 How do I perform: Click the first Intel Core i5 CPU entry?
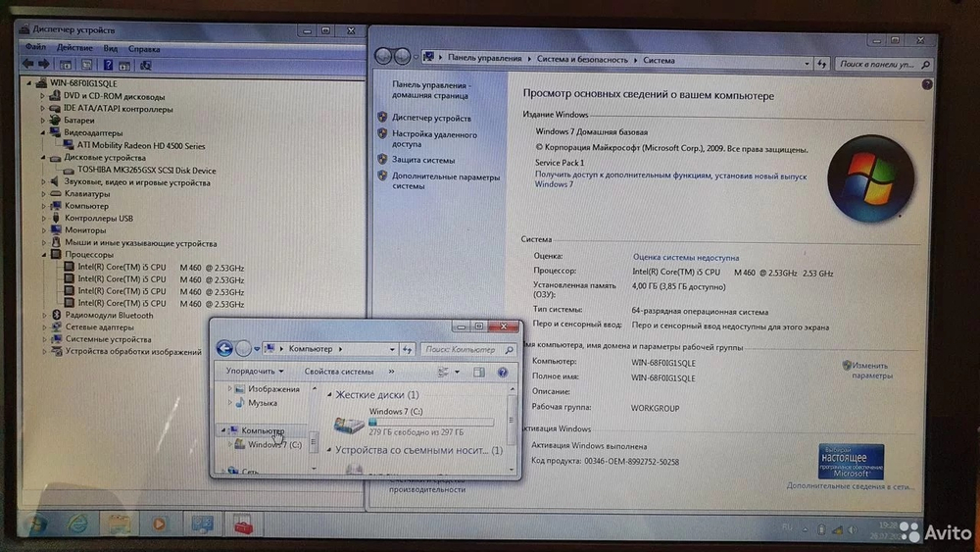(161, 267)
